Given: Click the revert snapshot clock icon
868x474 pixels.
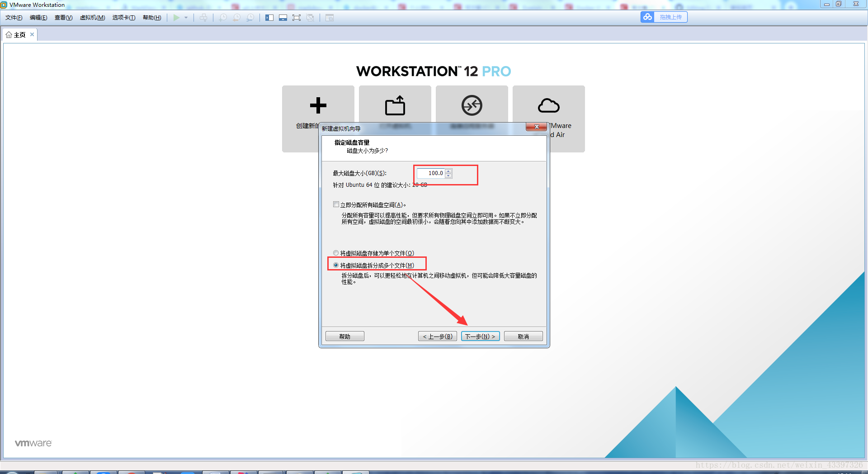Looking at the screenshot, I should pyautogui.click(x=236, y=18).
